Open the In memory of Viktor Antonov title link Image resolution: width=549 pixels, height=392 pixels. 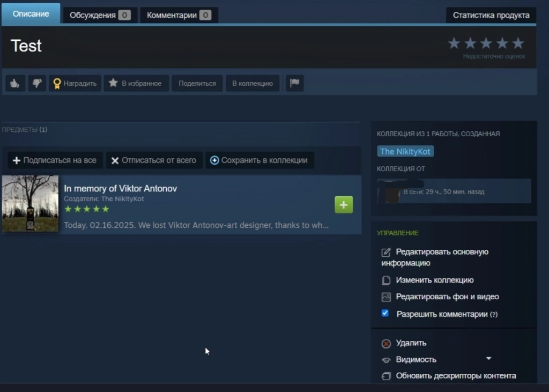coord(121,188)
